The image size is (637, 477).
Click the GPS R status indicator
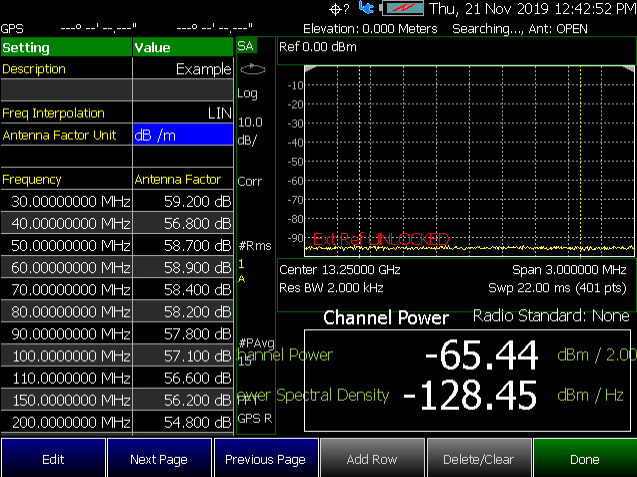click(255, 418)
